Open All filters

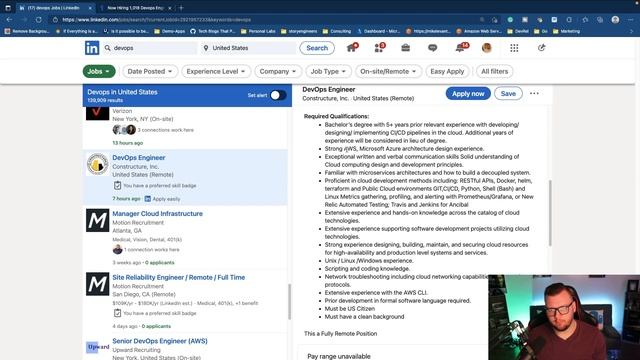[494, 71]
